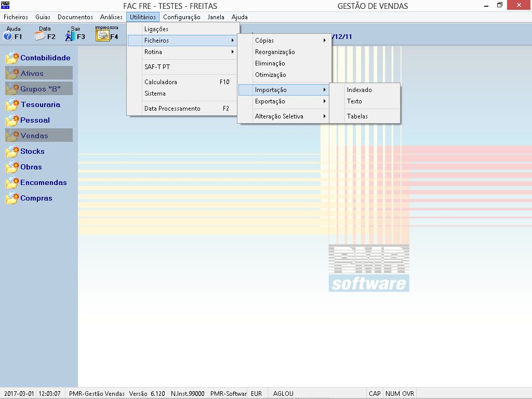Open the Análises menu
The image size is (532, 399).
coord(111,17)
